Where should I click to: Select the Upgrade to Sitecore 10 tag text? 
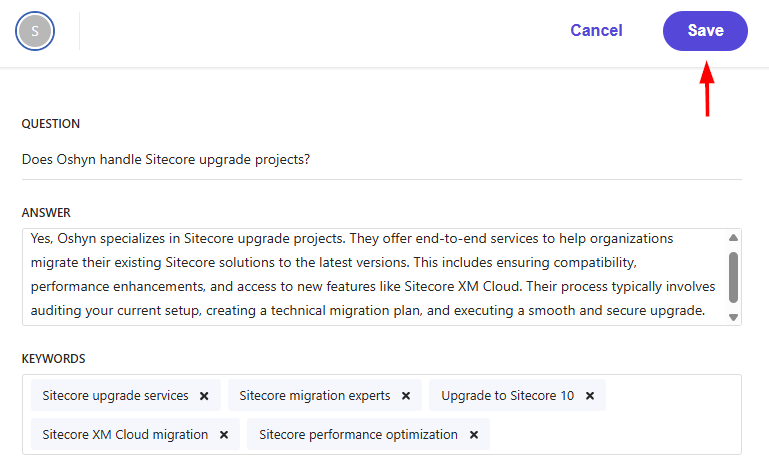pyautogui.click(x=508, y=395)
